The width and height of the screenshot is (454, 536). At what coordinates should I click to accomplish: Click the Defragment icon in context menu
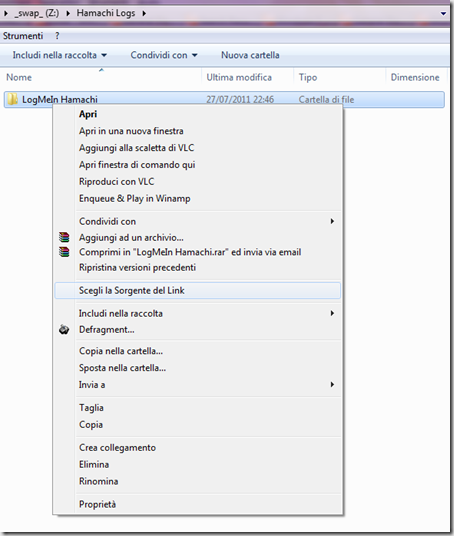[64, 330]
